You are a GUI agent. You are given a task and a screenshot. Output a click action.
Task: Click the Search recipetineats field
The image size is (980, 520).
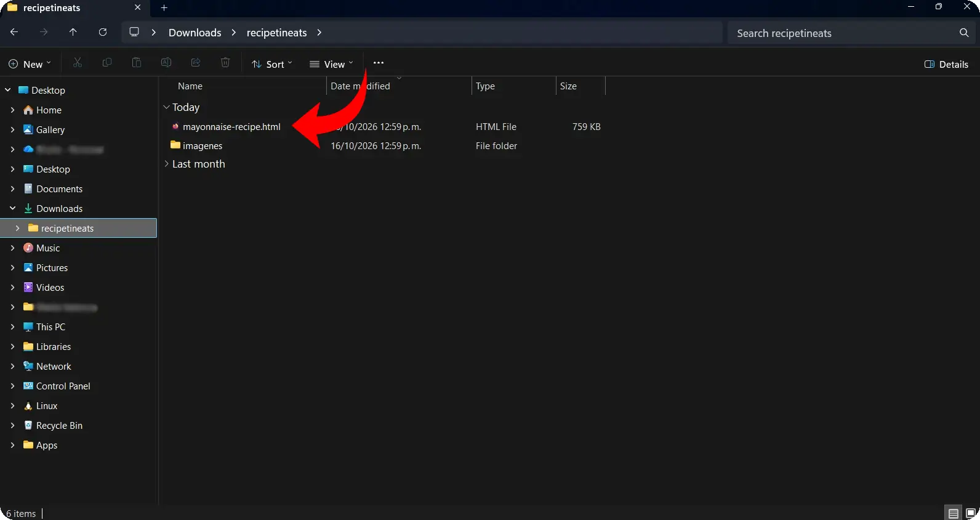852,33
